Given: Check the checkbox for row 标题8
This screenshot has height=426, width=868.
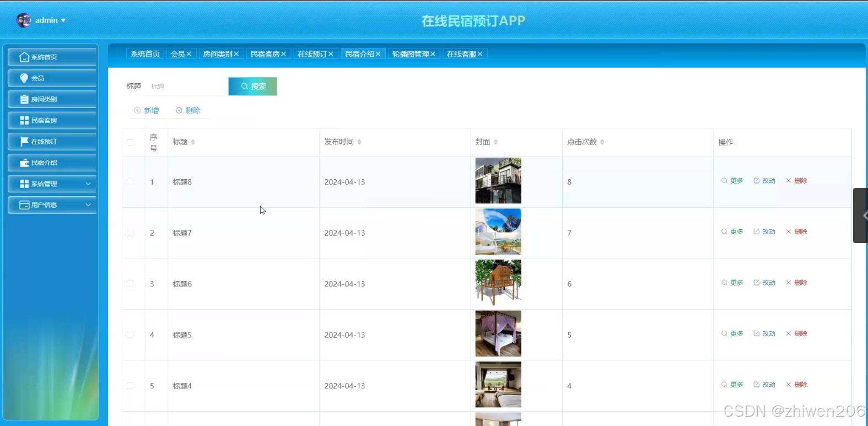Looking at the screenshot, I should coord(130,182).
